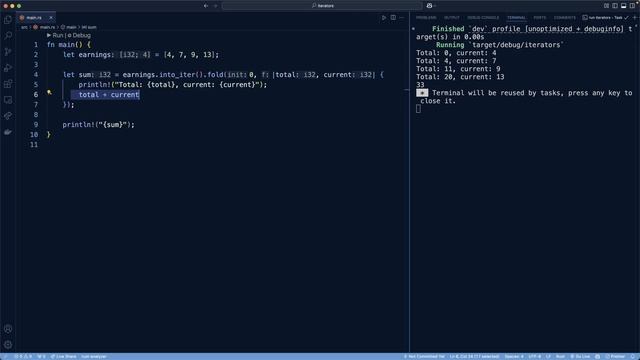Switch to the PORTS panel tab
This screenshot has width=640, height=360.
(x=540, y=18)
